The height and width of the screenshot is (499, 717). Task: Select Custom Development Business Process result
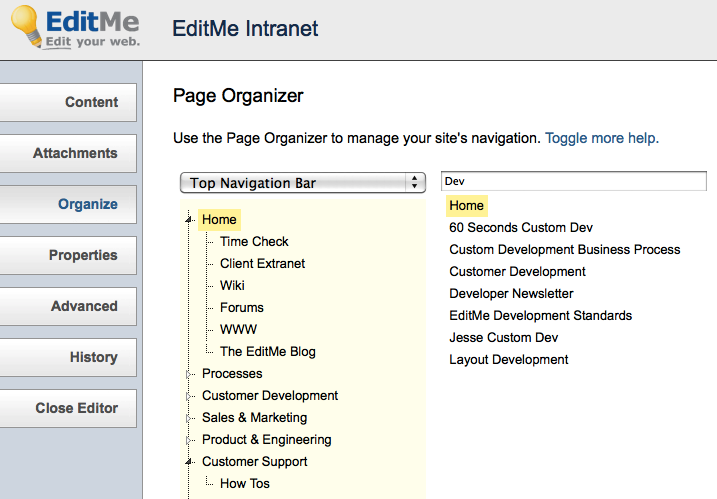[x=565, y=249]
